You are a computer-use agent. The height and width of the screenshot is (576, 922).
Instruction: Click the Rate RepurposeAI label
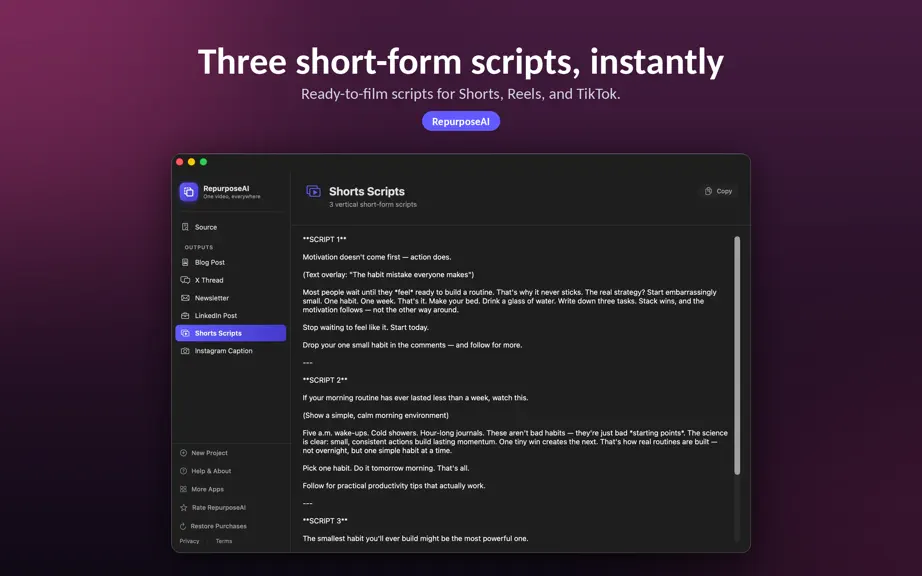[x=219, y=507]
